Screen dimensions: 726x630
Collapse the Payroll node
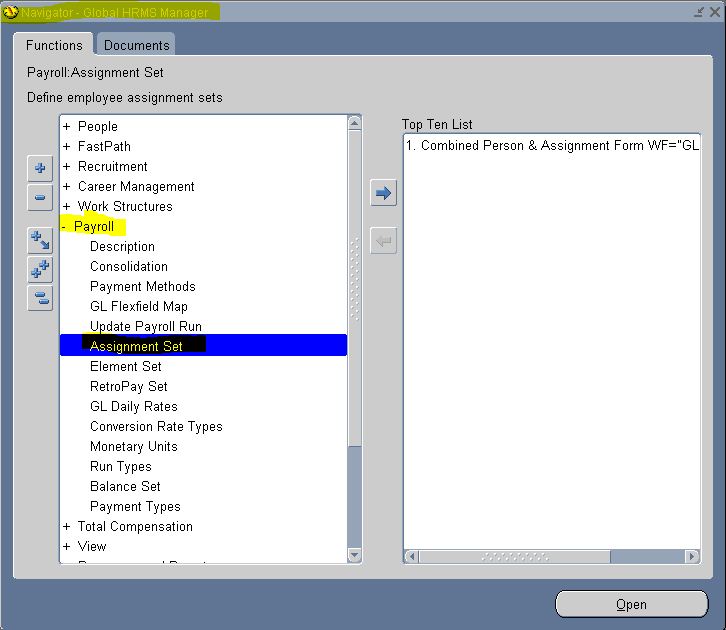64,226
